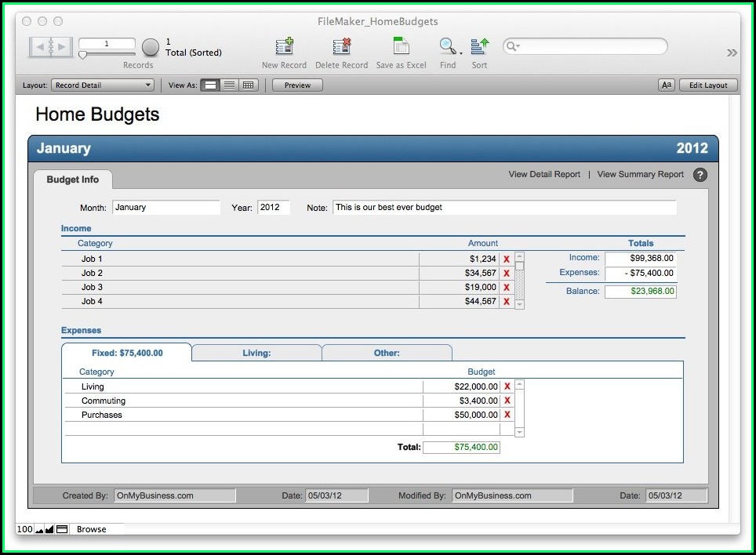Viewport: 756px width, 555px height.
Task: Click the income list scroll up arrow
Action: (519, 256)
